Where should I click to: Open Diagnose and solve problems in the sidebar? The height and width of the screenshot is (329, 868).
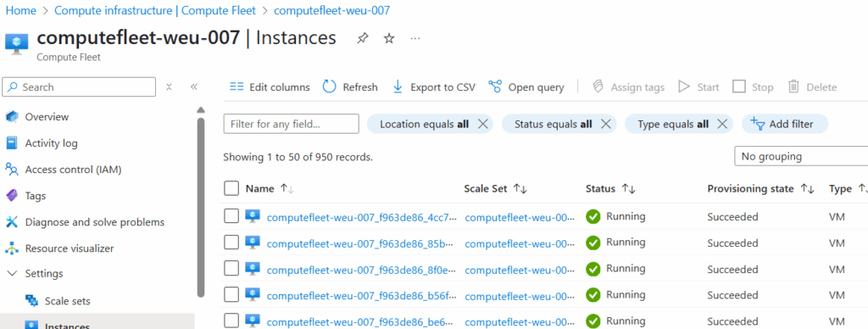[95, 222]
